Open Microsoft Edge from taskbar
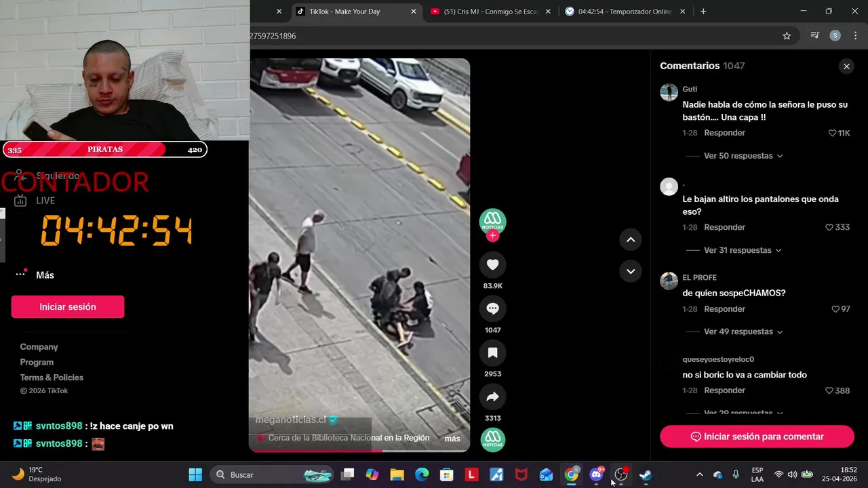Screen dimensions: 868x488 422,474
